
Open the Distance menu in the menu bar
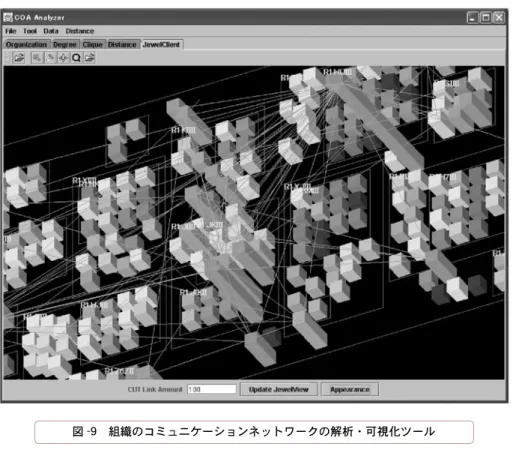80,31
